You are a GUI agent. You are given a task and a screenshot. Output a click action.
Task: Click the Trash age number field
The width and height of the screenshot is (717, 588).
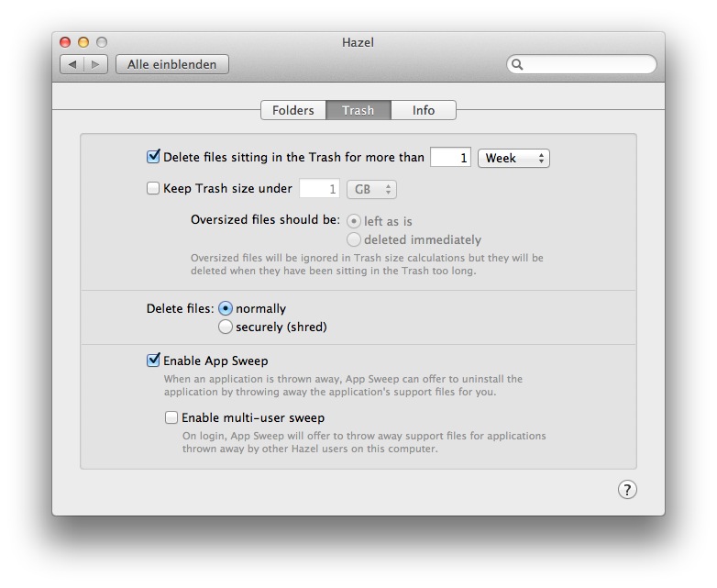pos(450,158)
